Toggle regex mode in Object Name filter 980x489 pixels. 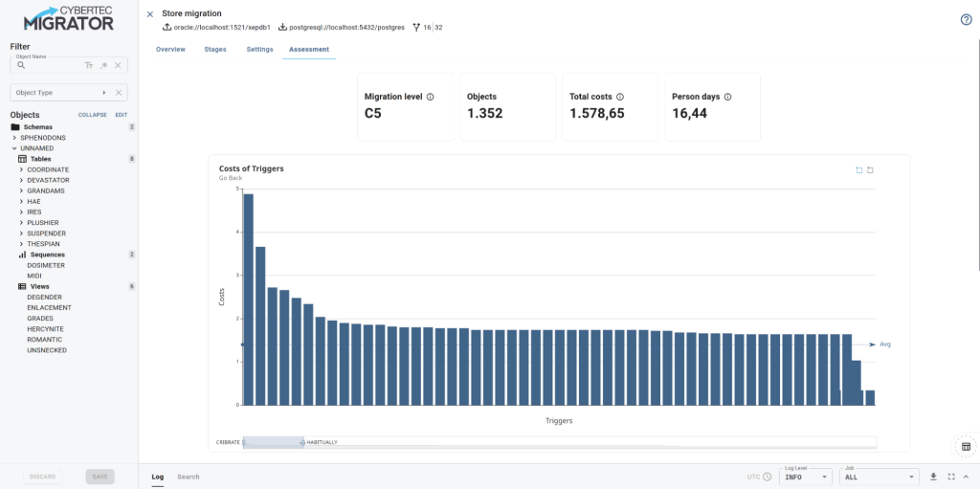pyautogui.click(x=103, y=65)
